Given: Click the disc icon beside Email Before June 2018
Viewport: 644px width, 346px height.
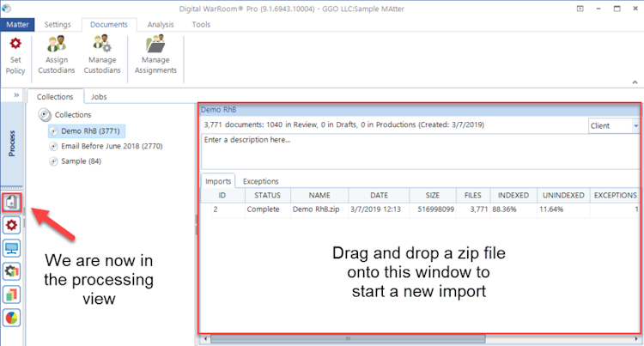Looking at the screenshot, I should pos(53,147).
